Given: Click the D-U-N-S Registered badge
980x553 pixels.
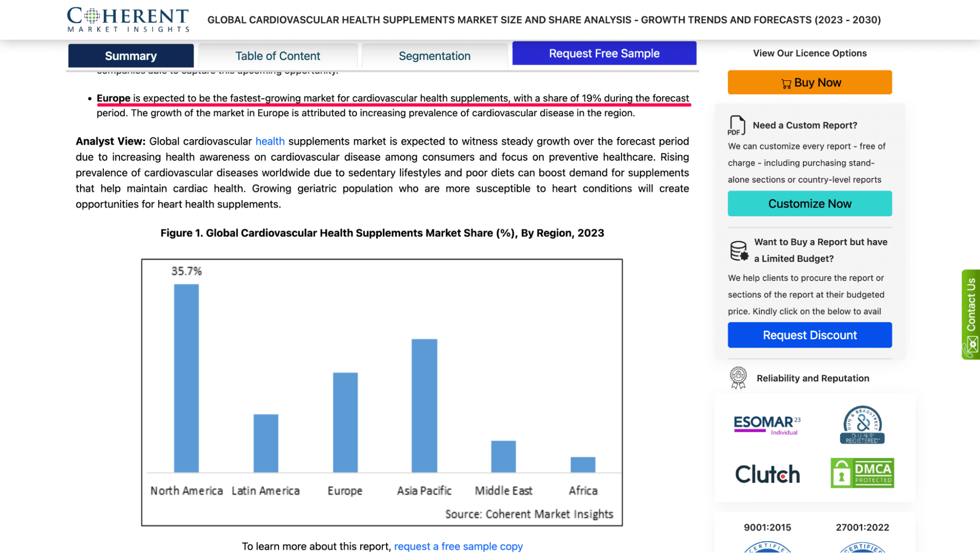Looking at the screenshot, I should pos(862,425).
